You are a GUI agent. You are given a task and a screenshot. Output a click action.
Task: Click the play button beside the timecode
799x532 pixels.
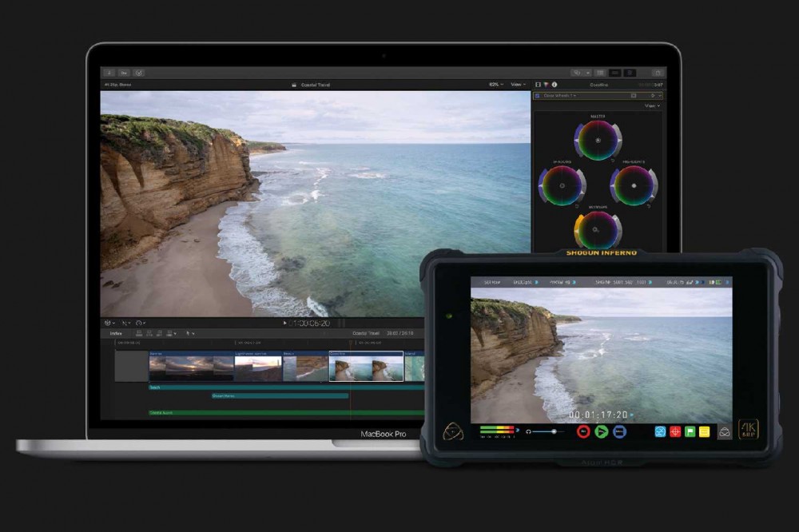(285, 324)
